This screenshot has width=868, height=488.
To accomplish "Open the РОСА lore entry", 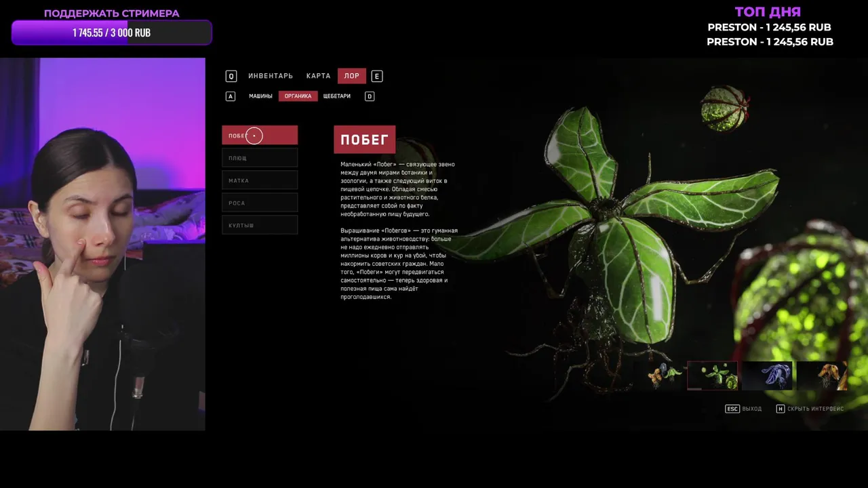I will pos(260,203).
